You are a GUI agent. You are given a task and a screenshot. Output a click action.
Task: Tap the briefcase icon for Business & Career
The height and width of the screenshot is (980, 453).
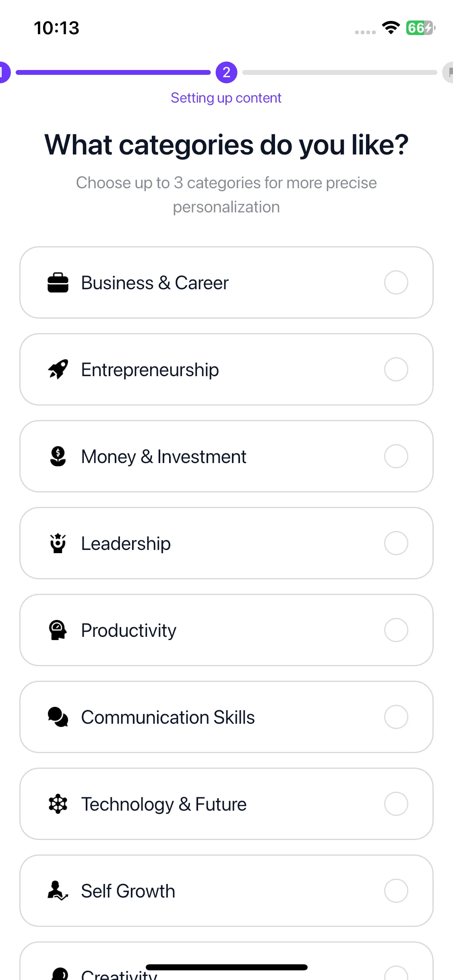coord(58,282)
